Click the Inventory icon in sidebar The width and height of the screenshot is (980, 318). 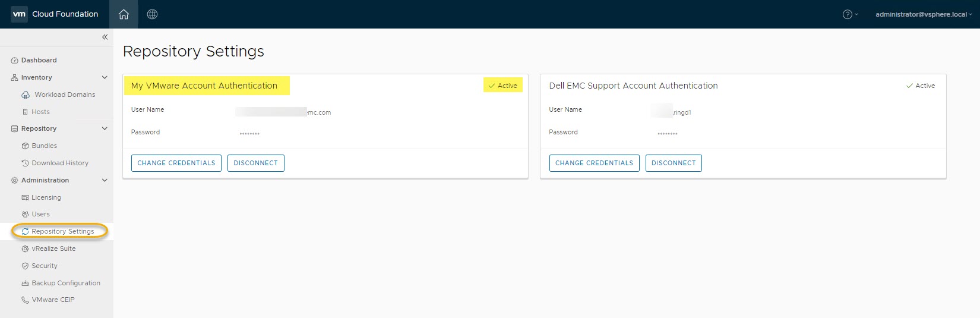pos(15,78)
